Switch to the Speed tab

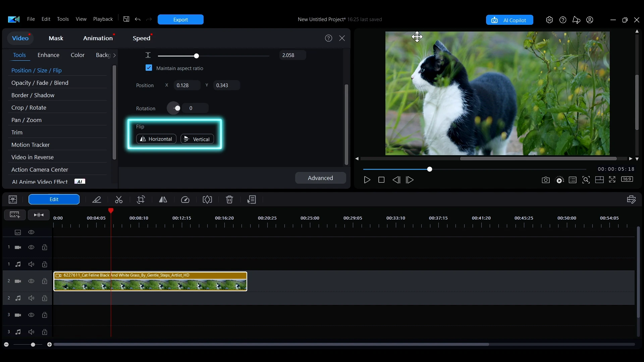pyautogui.click(x=142, y=38)
